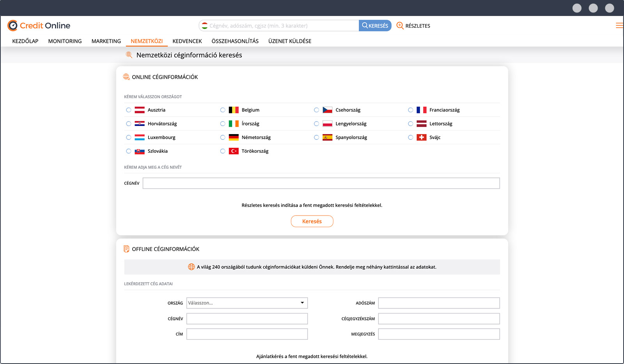Choose the Franciaország radio option

point(411,110)
